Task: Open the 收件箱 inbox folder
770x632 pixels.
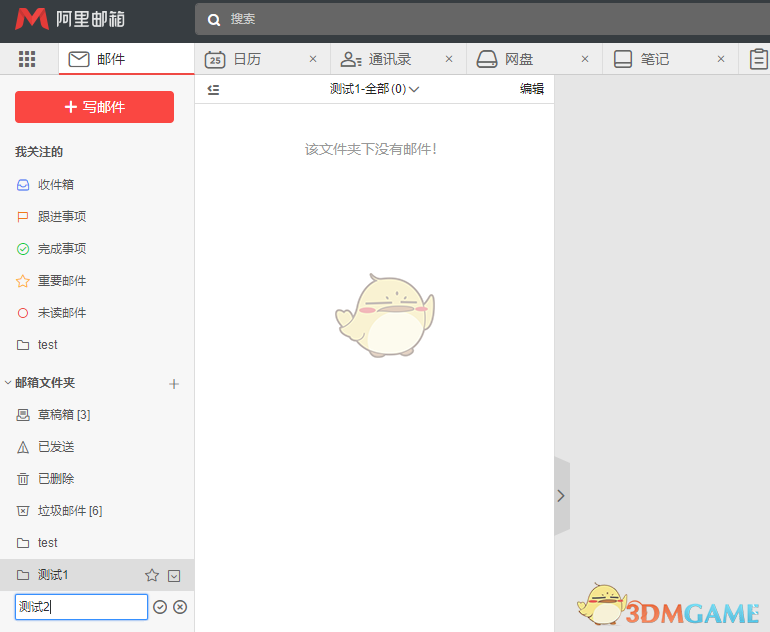Action: coord(56,184)
